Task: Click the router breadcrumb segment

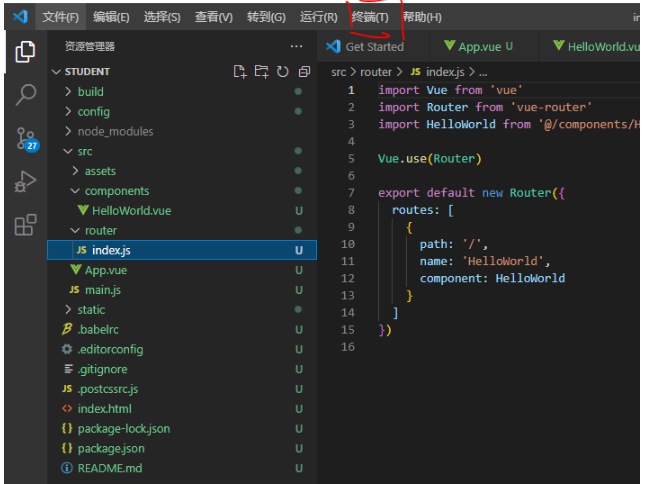Action: pyautogui.click(x=376, y=72)
